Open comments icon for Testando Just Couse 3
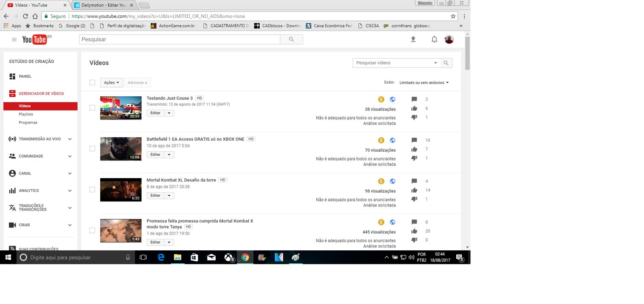Image resolution: width=644 pixels, height=304 pixels. pyautogui.click(x=414, y=99)
